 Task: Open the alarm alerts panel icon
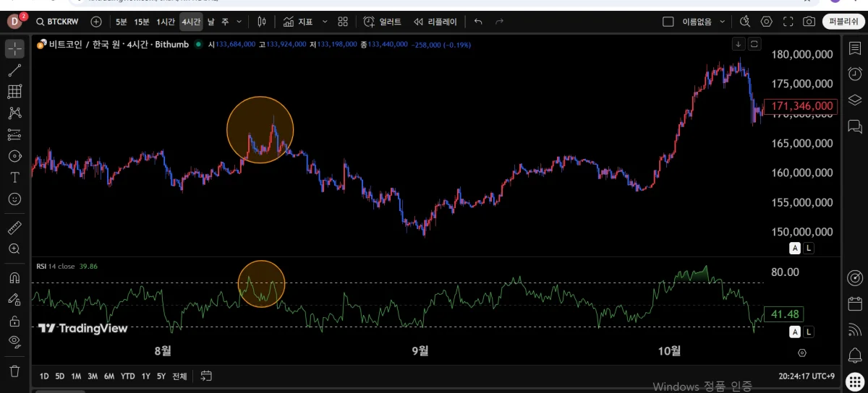854,73
